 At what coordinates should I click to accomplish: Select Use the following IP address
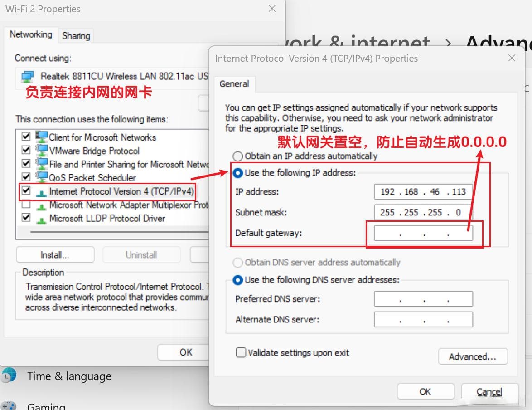pyautogui.click(x=237, y=173)
